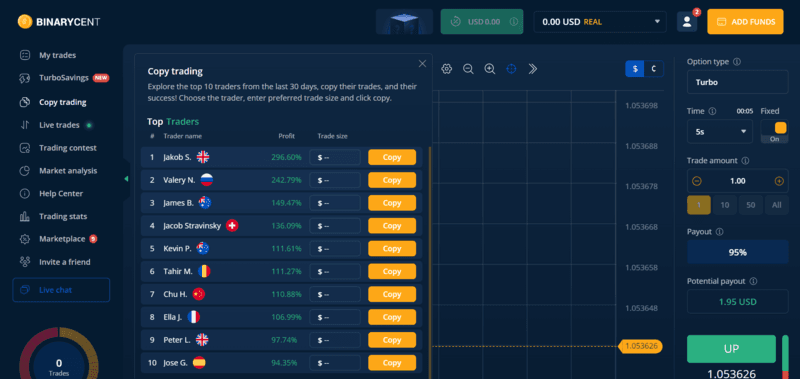Screen dimensions: 800x379
Task: Select trade amount preset 1
Action: click(x=698, y=205)
